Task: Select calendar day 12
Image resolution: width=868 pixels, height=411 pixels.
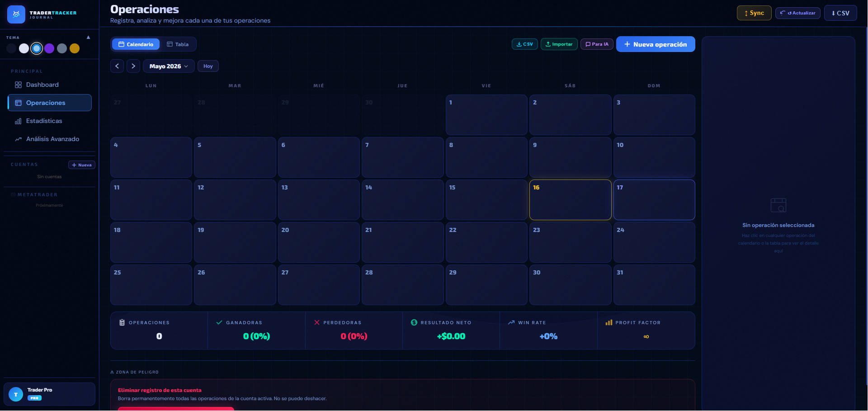Action: [x=235, y=200]
